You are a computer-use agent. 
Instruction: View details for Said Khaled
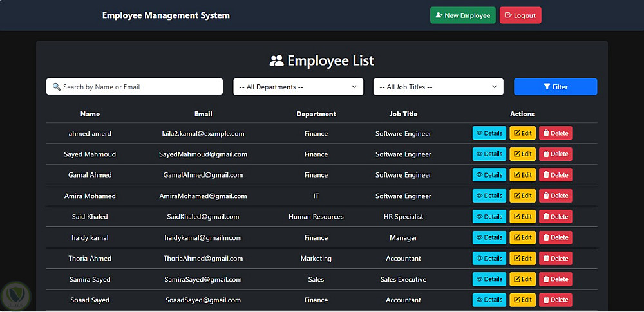tap(489, 217)
